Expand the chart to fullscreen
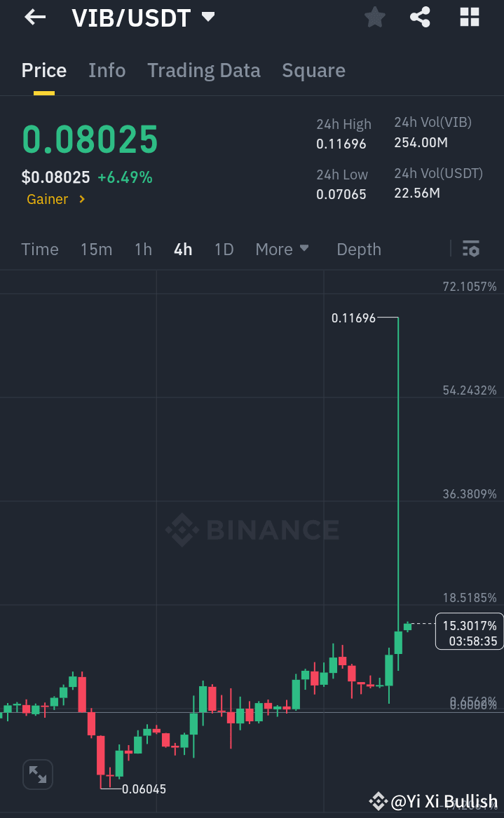 [x=37, y=774]
